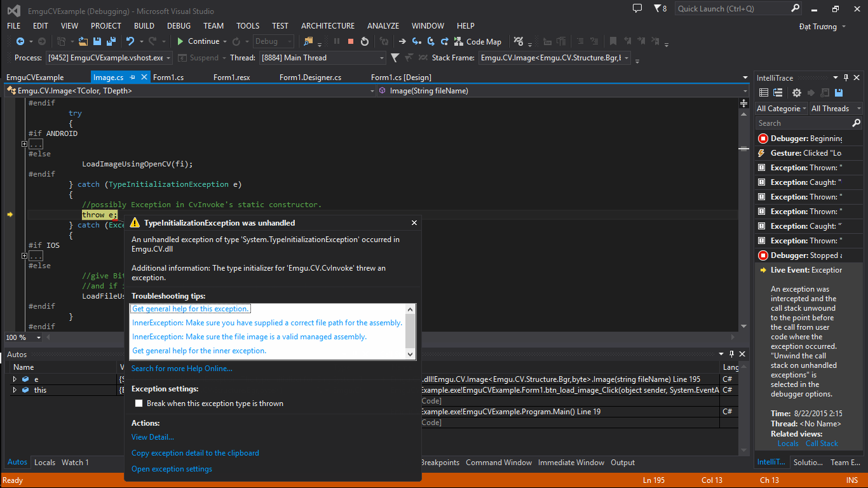Click Copy exception detail to the clipboard

click(195, 453)
